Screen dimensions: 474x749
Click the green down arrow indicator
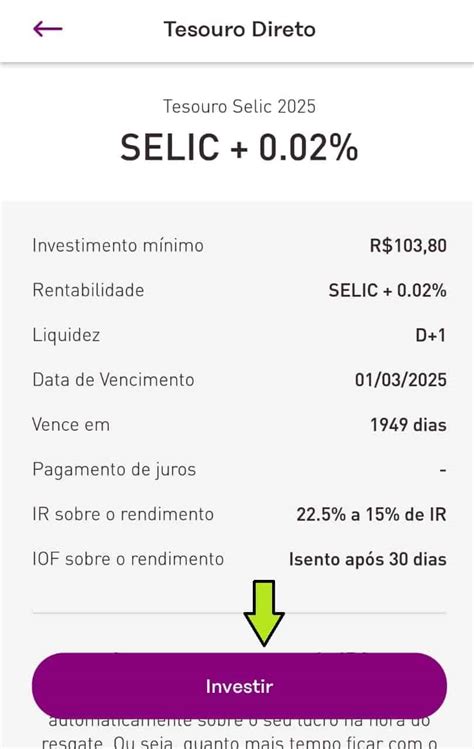pos(264,613)
